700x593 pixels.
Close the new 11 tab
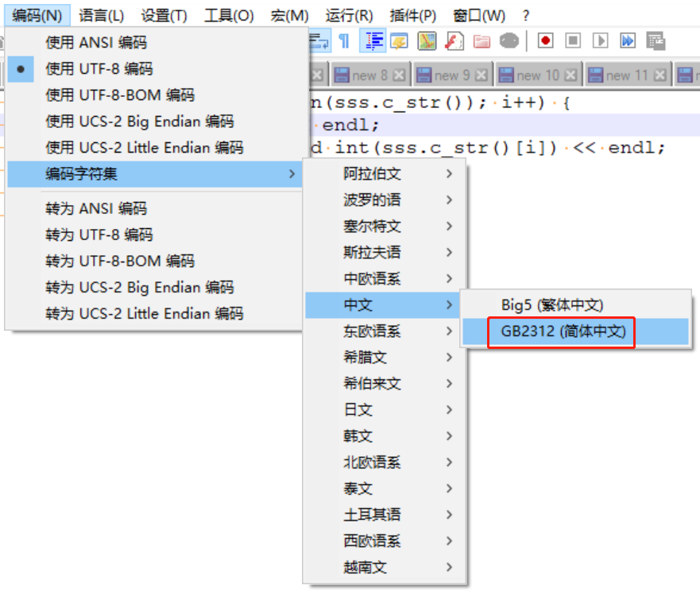[659, 75]
